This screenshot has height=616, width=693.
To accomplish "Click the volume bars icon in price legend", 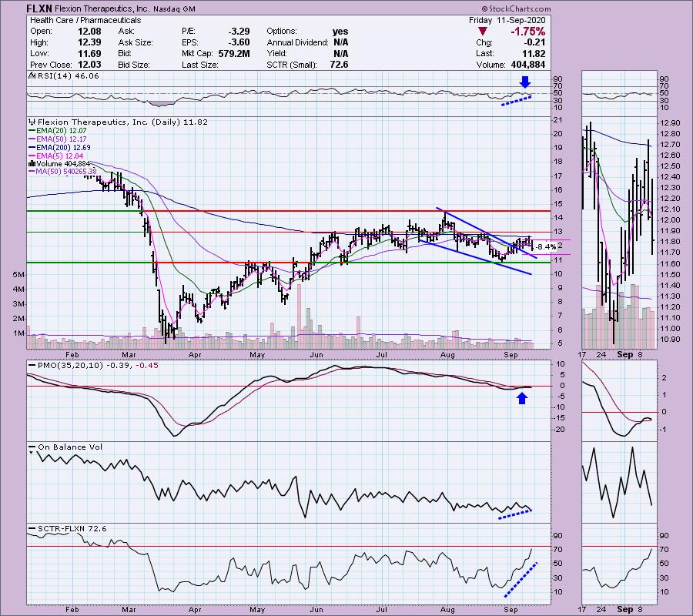I will click(x=32, y=163).
